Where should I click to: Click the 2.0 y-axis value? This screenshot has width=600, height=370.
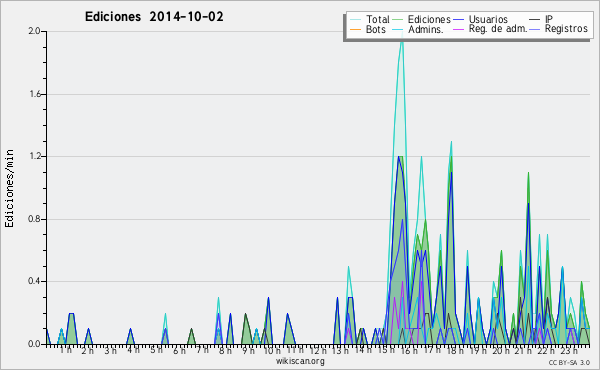tap(34, 31)
